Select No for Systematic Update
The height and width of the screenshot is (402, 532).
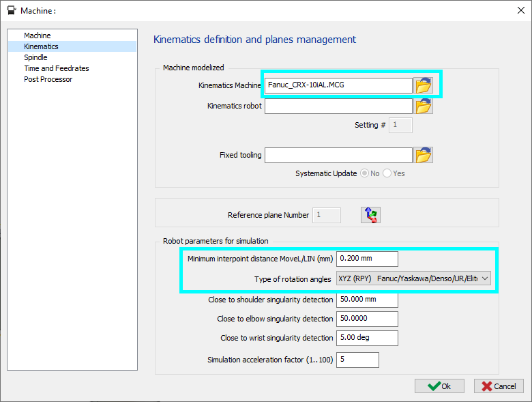click(366, 173)
